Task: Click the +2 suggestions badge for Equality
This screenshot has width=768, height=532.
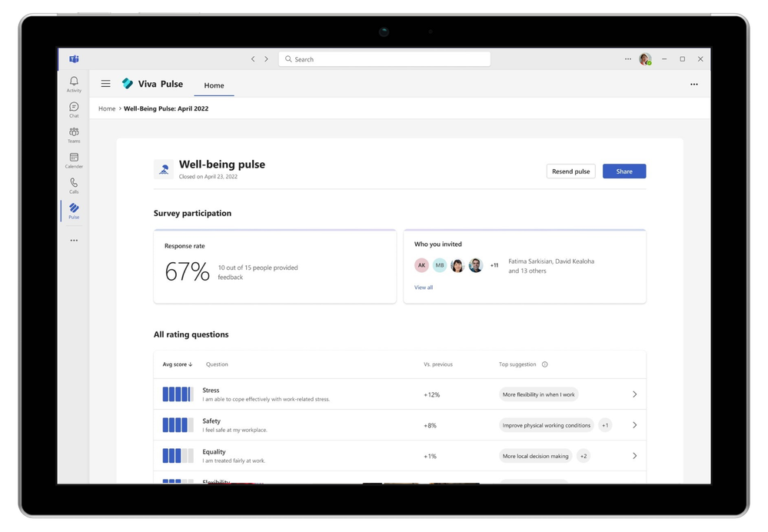Action: point(583,456)
